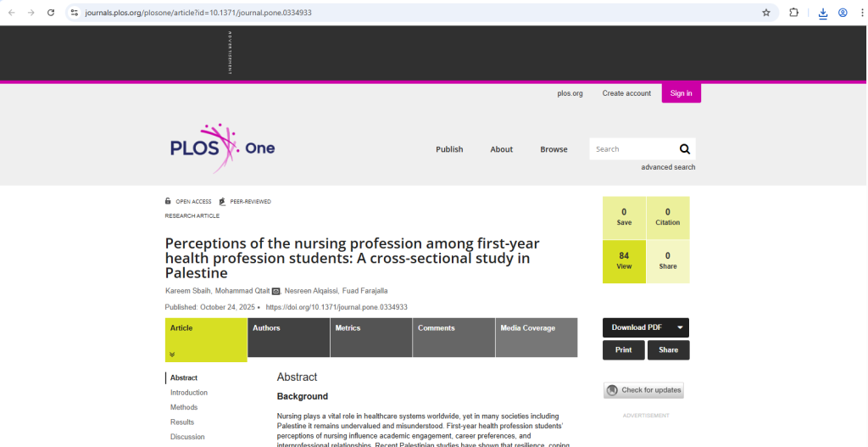The width and height of the screenshot is (868, 447).
Task: Bookmark this page with the star icon
Action: click(765, 13)
